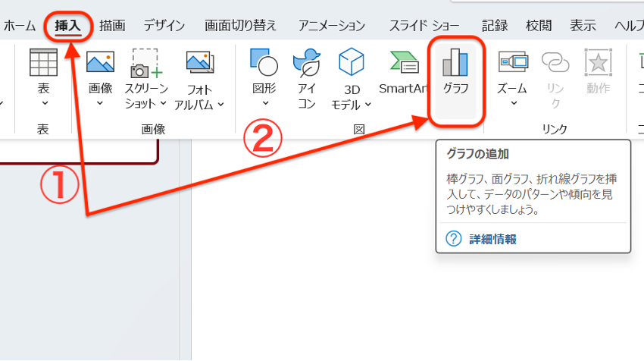
Task: Click the Link (リンク) chain icon
Action: pyautogui.click(x=555, y=63)
